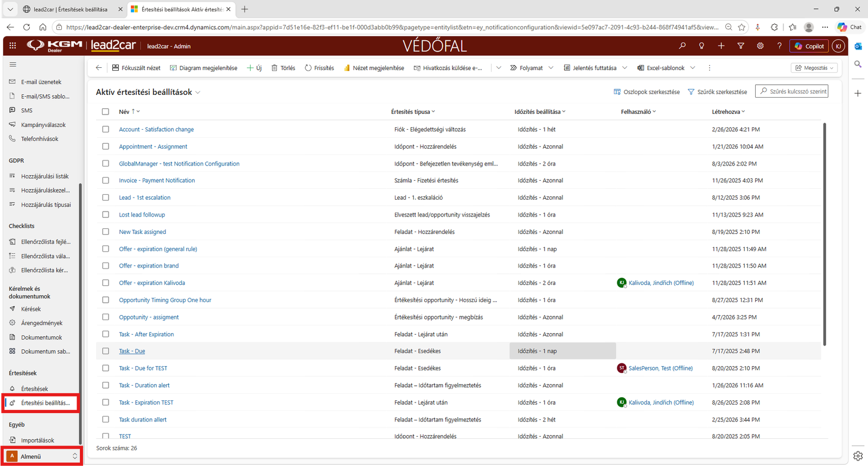Open the Excel-sablonok dropdown arrow

click(692, 68)
